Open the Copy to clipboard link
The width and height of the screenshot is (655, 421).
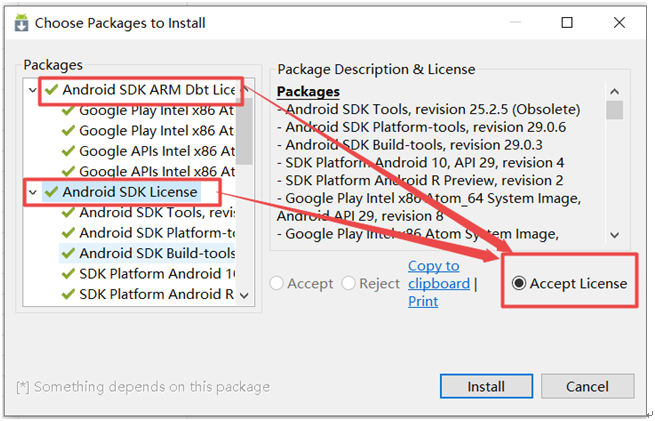(x=439, y=274)
